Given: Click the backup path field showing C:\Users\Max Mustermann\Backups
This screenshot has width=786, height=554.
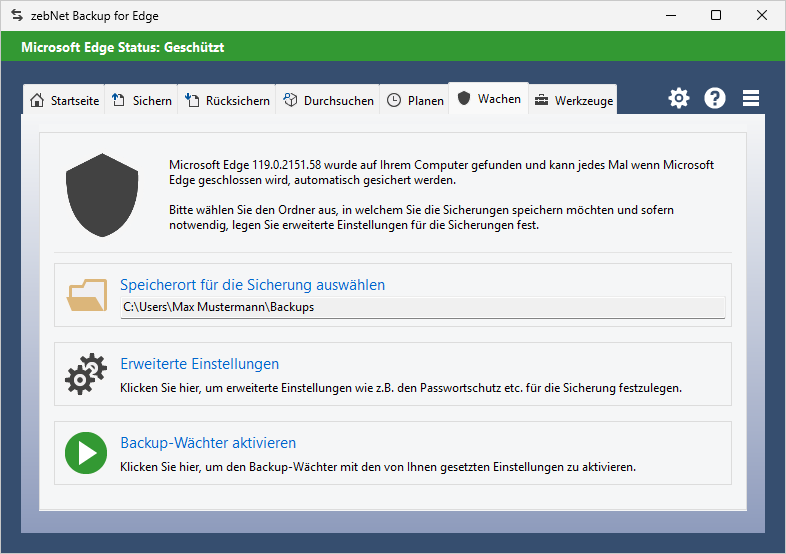Looking at the screenshot, I should [x=422, y=307].
